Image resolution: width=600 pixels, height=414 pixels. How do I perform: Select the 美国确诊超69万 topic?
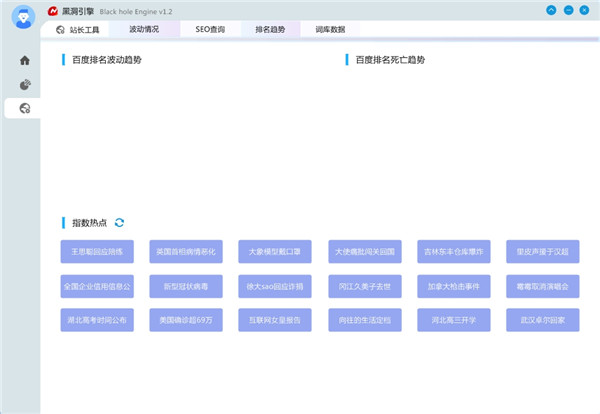186,320
